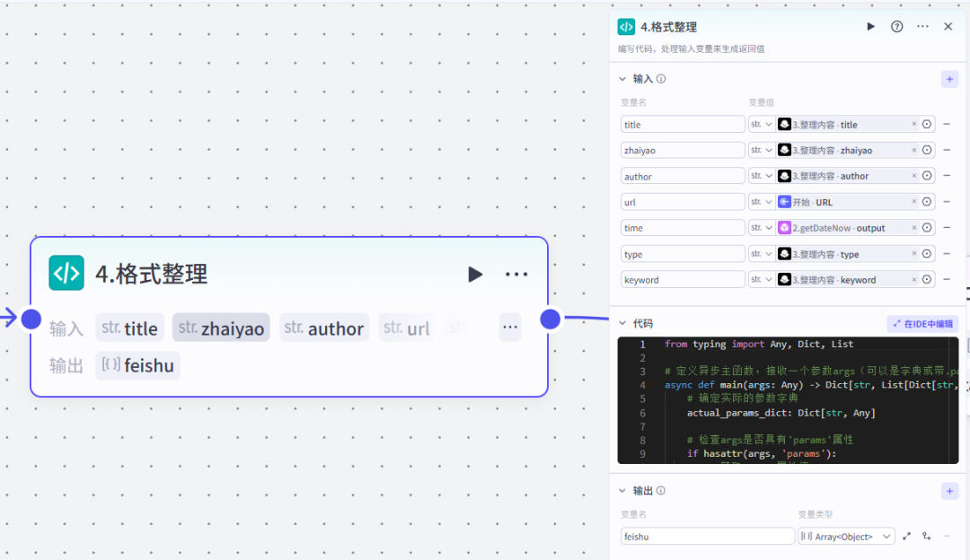Collapse the 输出 section

(623, 491)
